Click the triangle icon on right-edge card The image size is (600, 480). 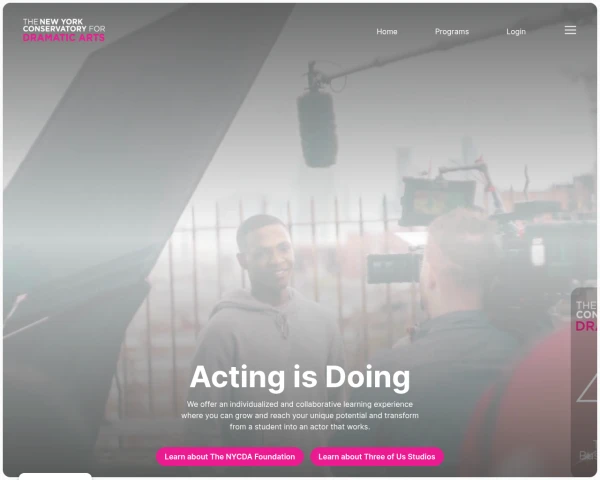pyautogui.click(x=587, y=389)
